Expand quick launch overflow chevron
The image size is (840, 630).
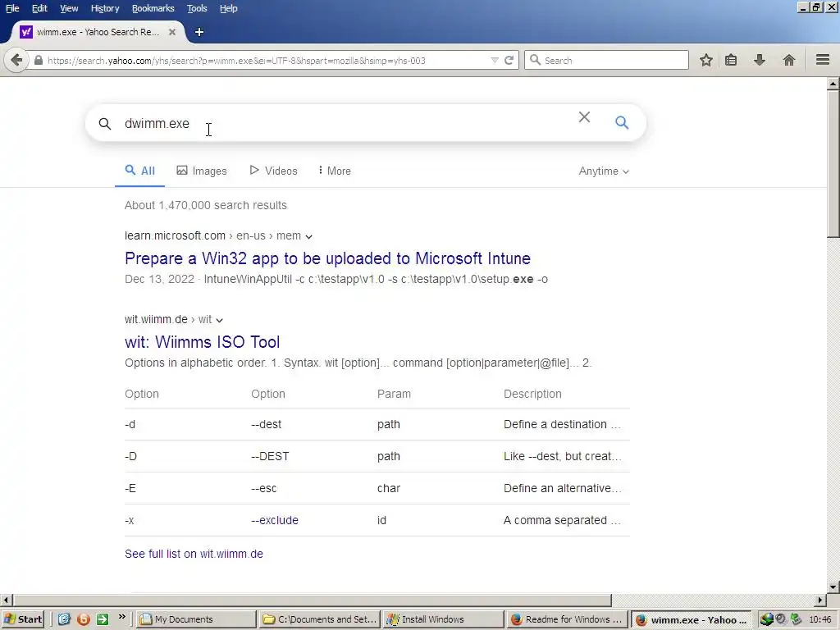tap(122, 617)
